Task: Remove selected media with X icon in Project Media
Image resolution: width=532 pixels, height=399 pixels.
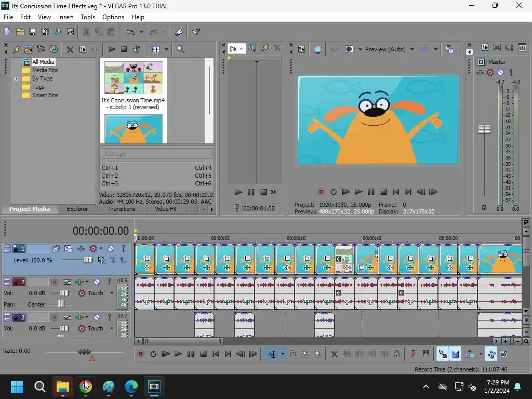Action: (70, 49)
